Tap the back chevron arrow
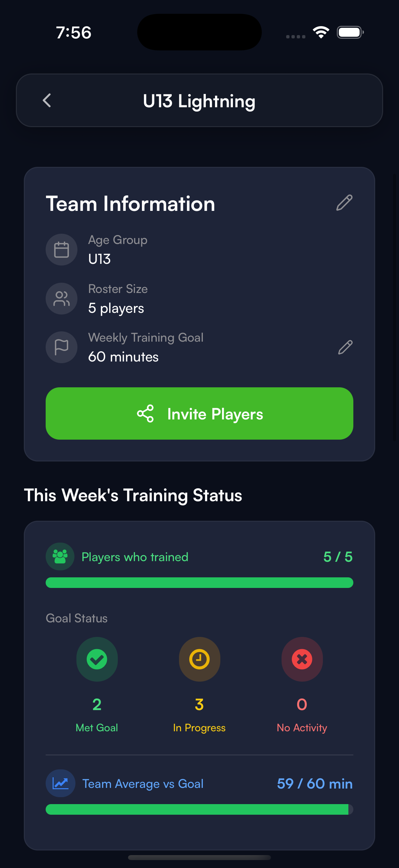Image resolution: width=399 pixels, height=868 pixels. click(47, 100)
